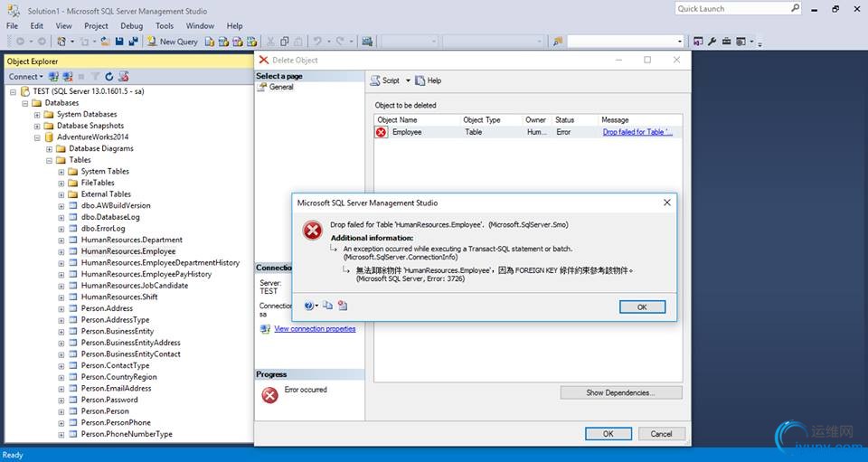This screenshot has width=868, height=462.
Task: Open the Toolbox icon in toolbar
Action: click(x=726, y=42)
